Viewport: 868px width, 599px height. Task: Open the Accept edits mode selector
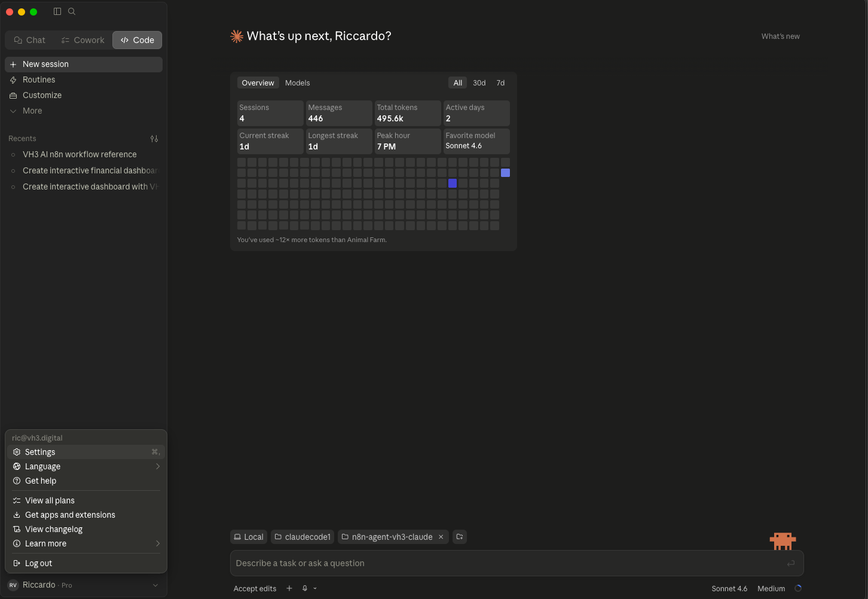pos(255,589)
